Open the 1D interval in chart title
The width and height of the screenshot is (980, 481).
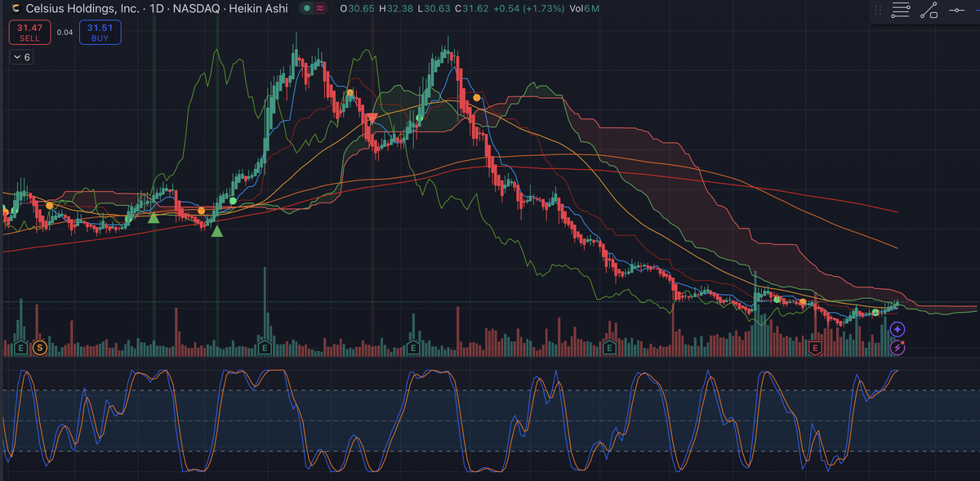(155, 8)
